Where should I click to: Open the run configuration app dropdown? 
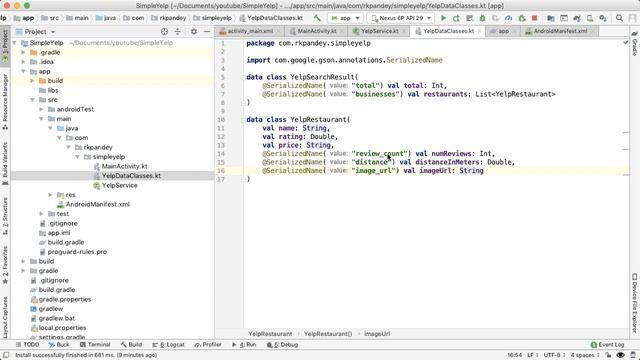(345, 18)
